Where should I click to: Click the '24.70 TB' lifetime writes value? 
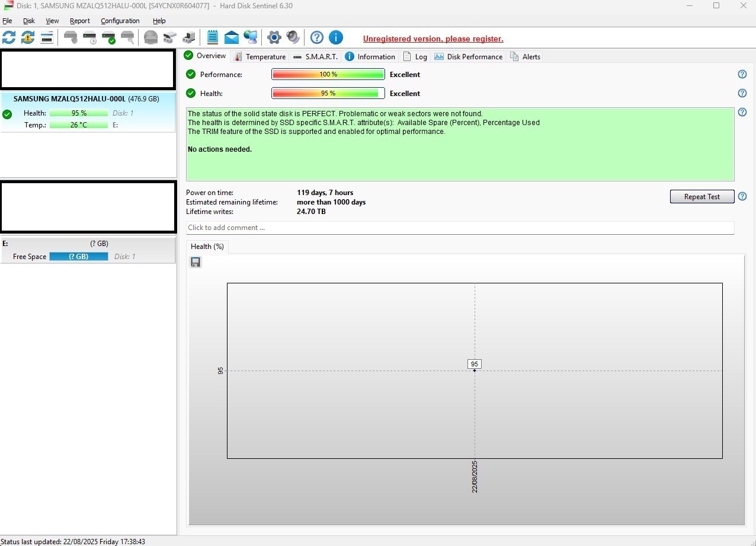pos(312,212)
